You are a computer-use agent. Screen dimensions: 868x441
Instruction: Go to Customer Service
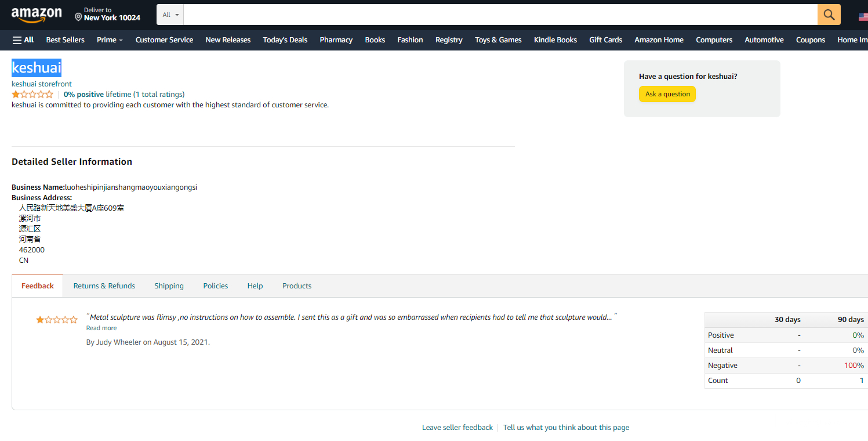tap(164, 40)
